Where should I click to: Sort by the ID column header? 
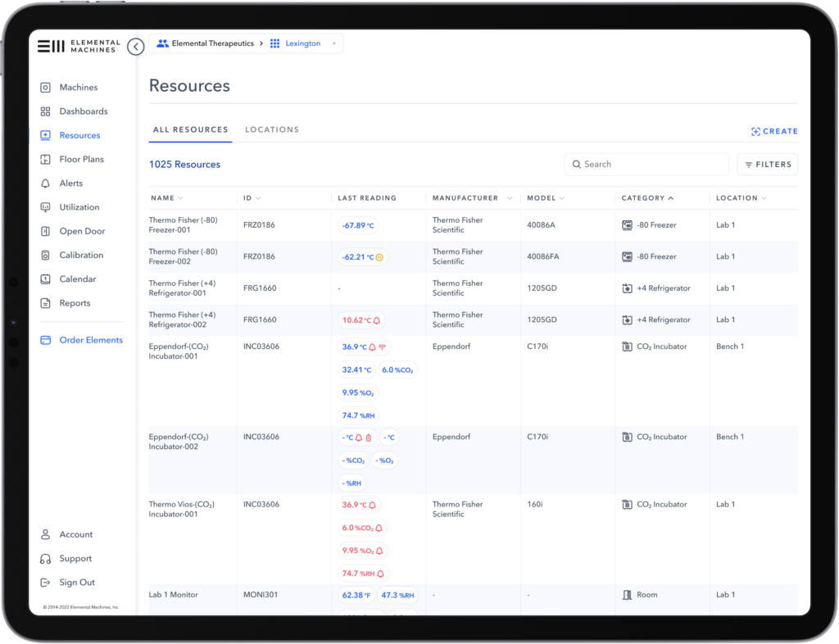[252, 198]
